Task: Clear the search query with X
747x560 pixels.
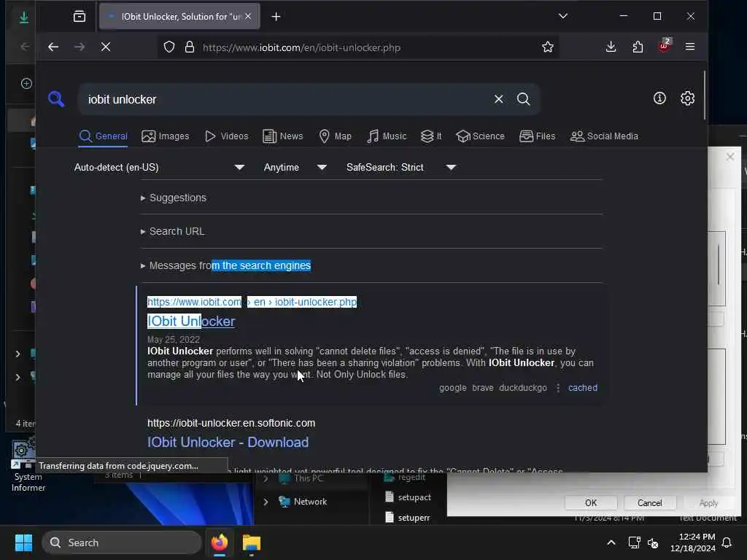Action: point(499,99)
